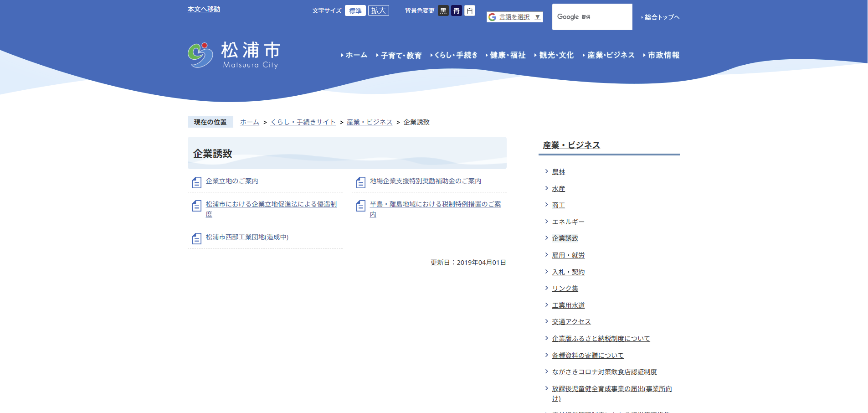Viewport: 868px width, 413px height.
Task: Open 工業用水道 in the sidebar
Action: tap(569, 305)
